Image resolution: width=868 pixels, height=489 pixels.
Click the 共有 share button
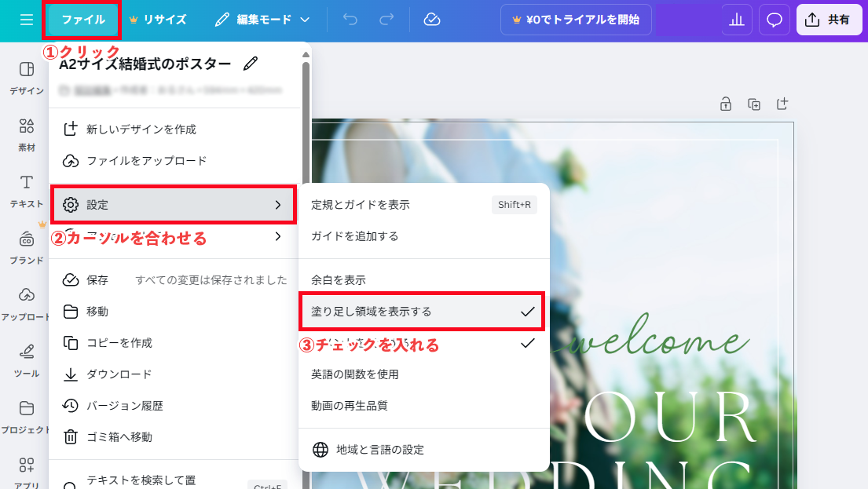point(829,20)
